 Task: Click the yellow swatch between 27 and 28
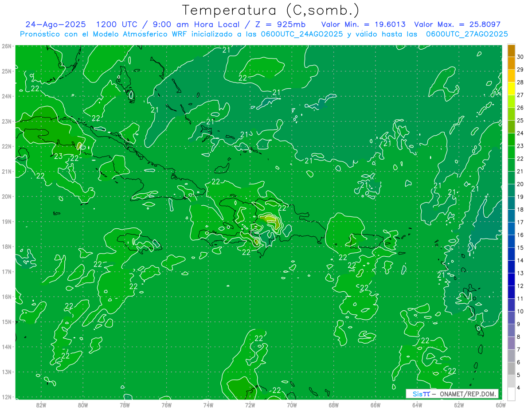[511, 89]
